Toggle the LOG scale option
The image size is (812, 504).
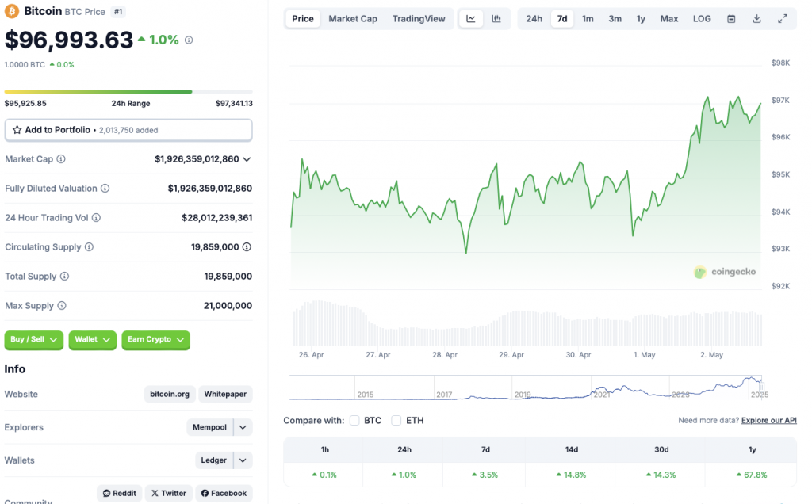(702, 19)
